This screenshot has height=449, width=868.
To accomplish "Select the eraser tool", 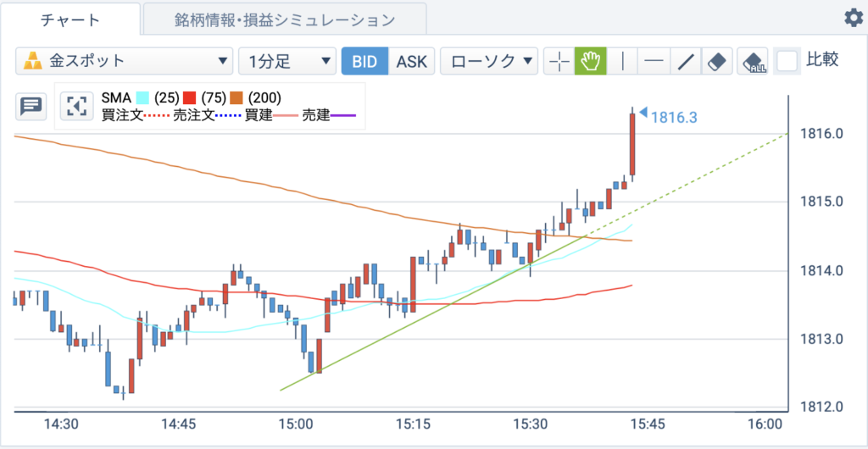I will [x=717, y=61].
